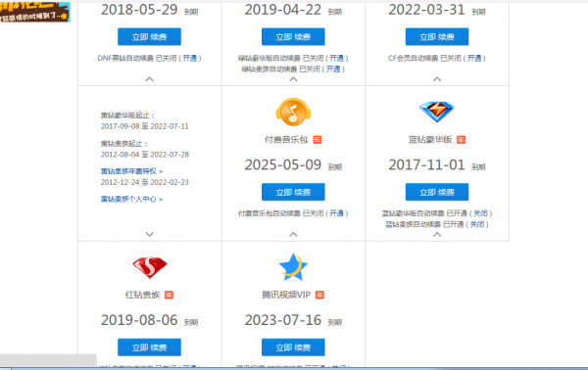This screenshot has width=588, height=370.
Task: Click the 付费音乐包 title text
Action: [286, 140]
